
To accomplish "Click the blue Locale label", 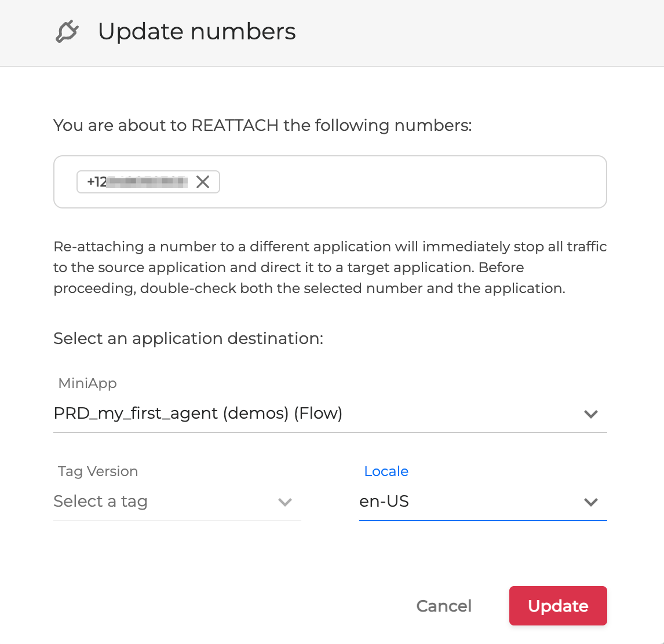I will tap(386, 471).
